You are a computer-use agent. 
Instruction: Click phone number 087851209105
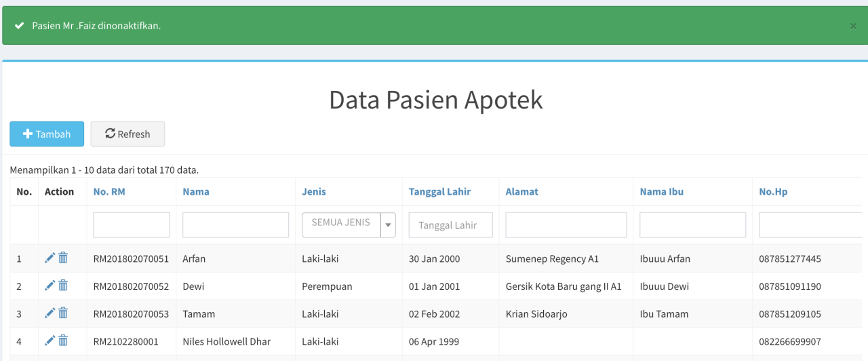click(790, 314)
